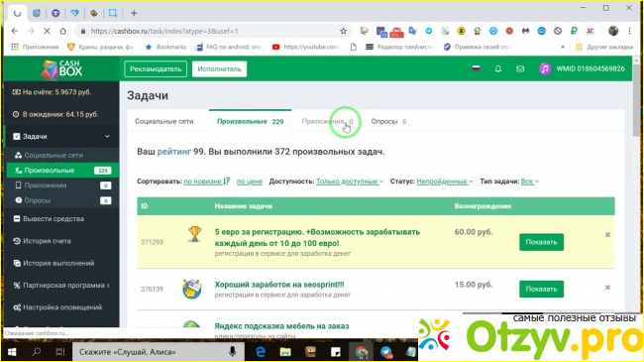This screenshot has height=362, width=644.
Task: Click the browser address bar
Action: tap(214, 31)
